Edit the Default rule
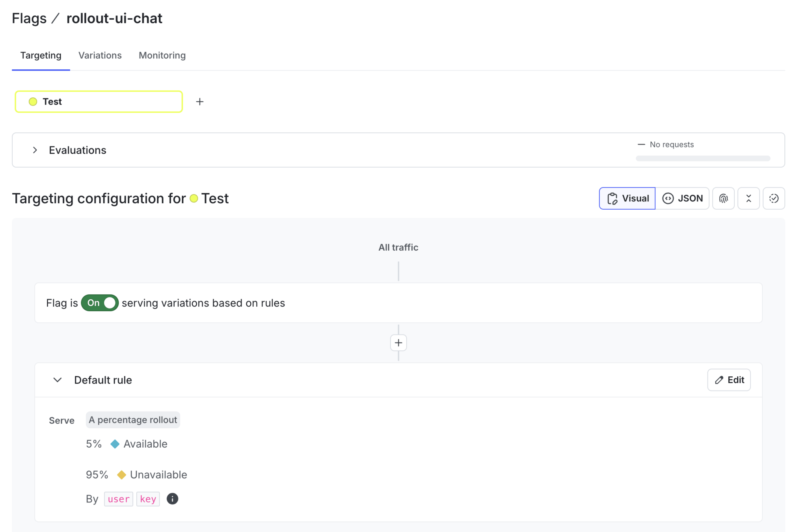Image resolution: width=795 pixels, height=532 pixels. click(728, 380)
